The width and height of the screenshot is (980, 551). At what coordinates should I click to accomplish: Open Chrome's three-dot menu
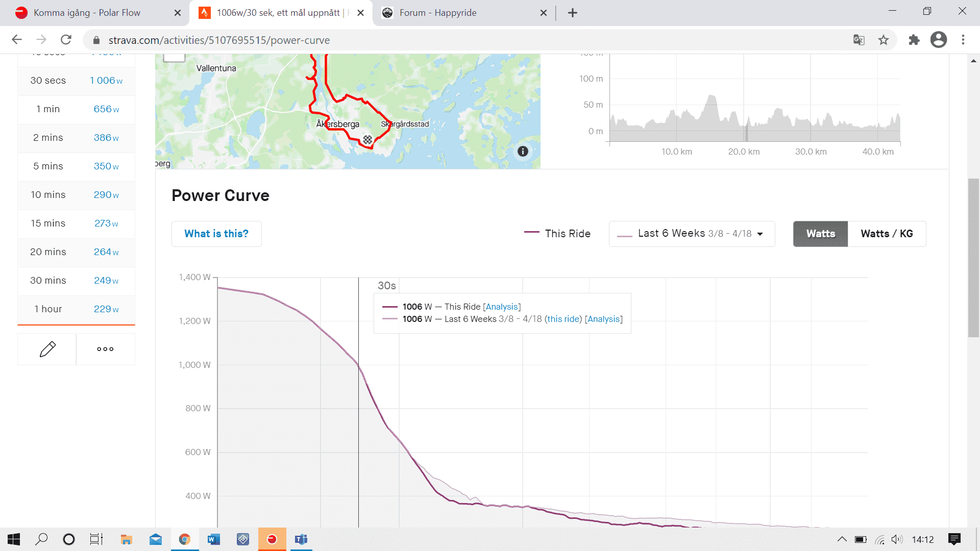[963, 40]
